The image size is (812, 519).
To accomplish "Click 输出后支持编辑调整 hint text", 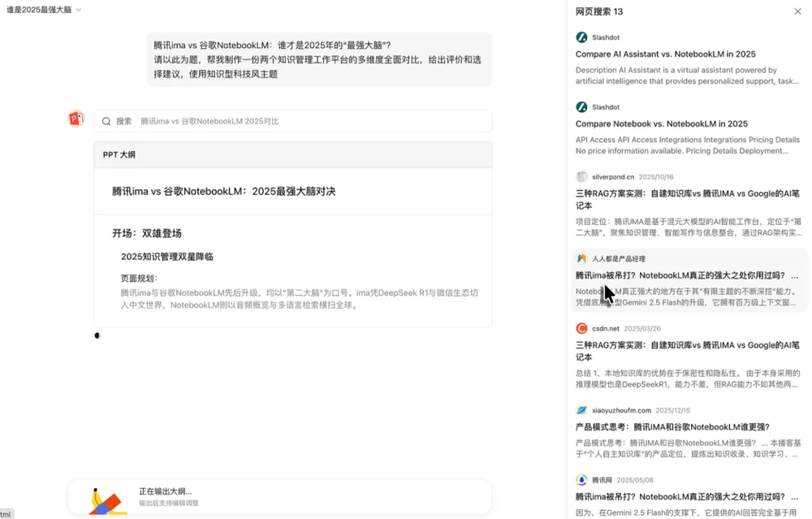I will [169, 503].
